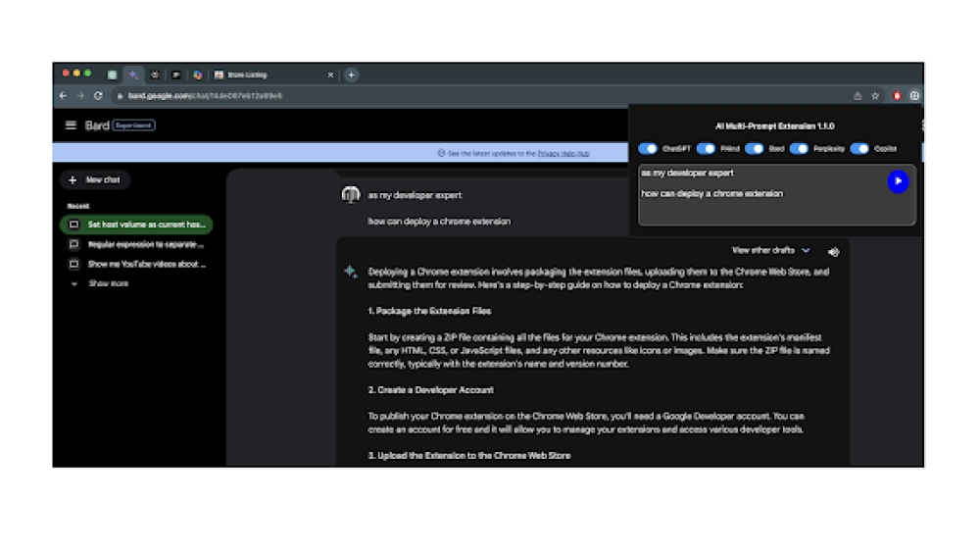Toggle the switch labeled second in the extension row
Screen dimensions: 980x552
pyautogui.click(x=706, y=149)
